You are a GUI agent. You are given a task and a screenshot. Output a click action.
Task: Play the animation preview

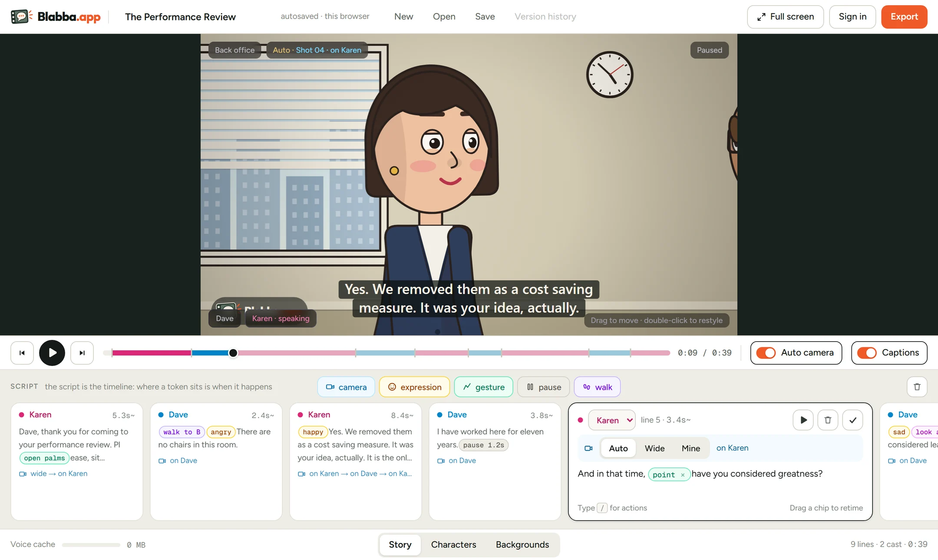(52, 353)
